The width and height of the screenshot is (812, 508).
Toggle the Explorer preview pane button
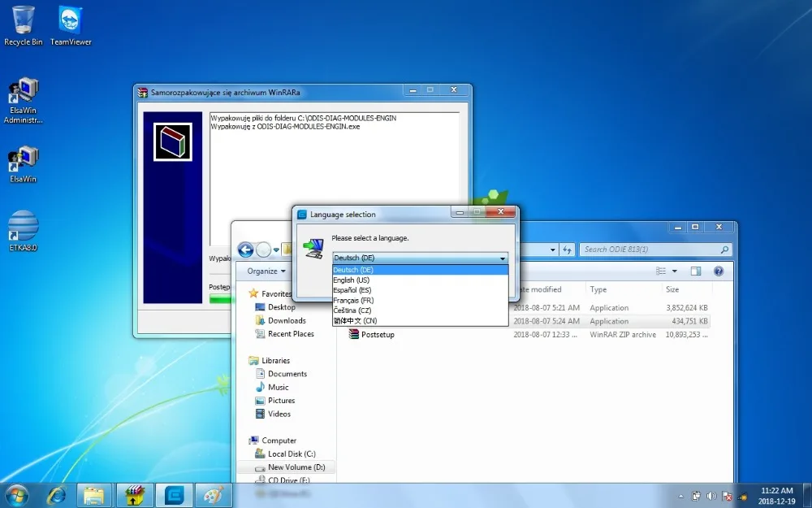tap(696, 271)
